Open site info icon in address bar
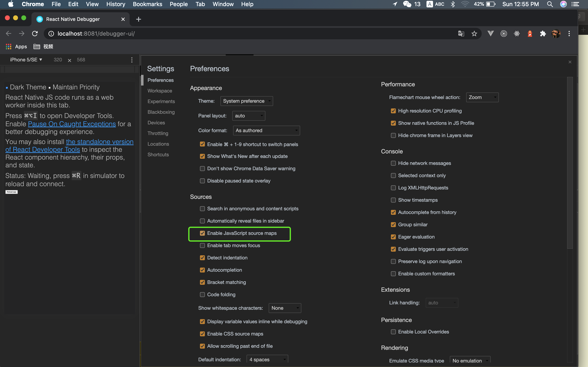This screenshot has height=367, width=588. pos(51,34)
